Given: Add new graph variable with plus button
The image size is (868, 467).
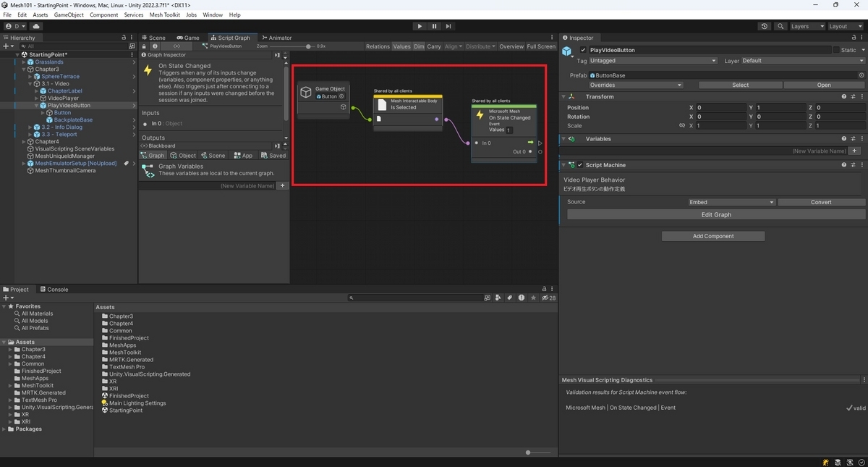Looking at the screenshot, I should 283,185.
